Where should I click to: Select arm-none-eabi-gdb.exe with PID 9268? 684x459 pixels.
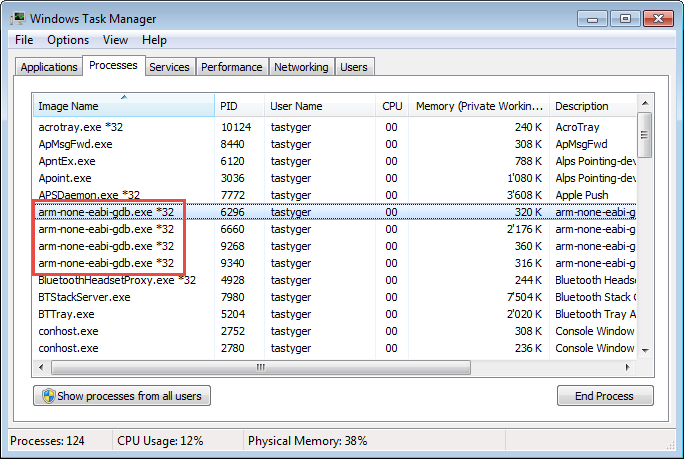click(334, 246)
